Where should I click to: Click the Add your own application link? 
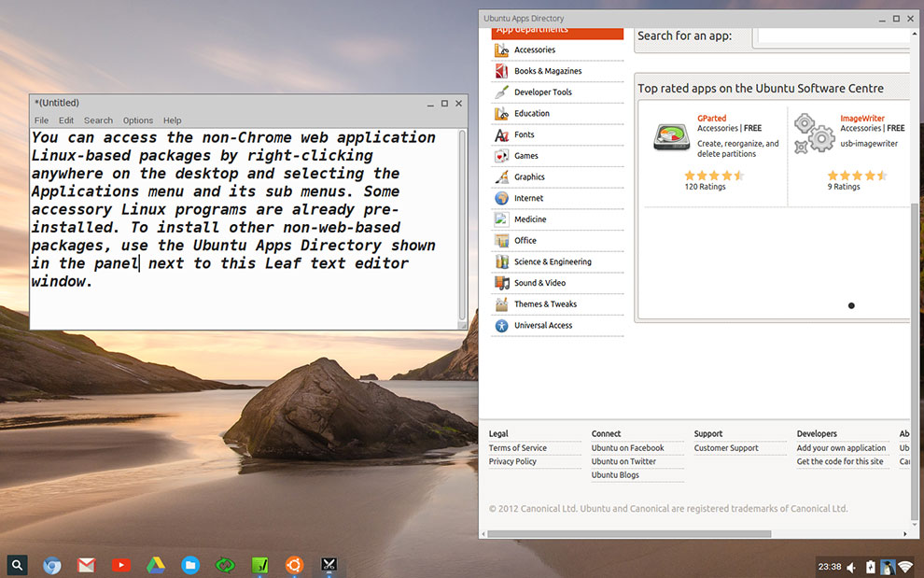(x=841, y=448)
